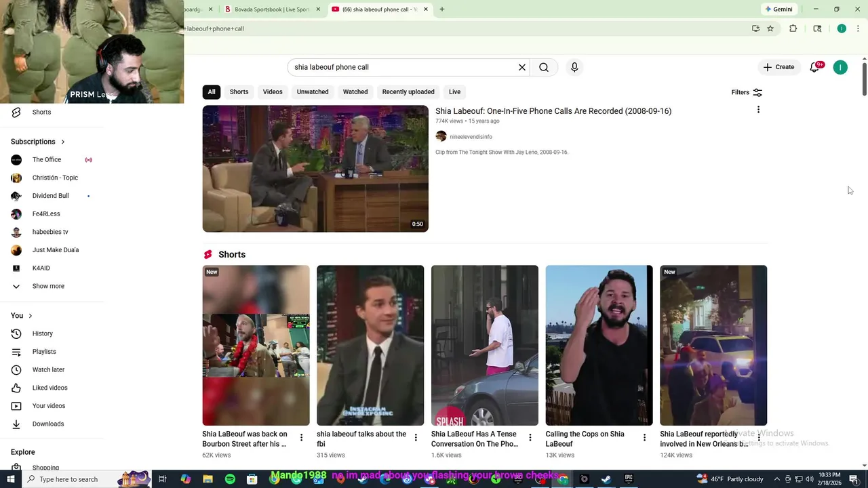Open the Windows Start menu
The height and width of the screenshot is (488, 868).
tap(11, 479)
